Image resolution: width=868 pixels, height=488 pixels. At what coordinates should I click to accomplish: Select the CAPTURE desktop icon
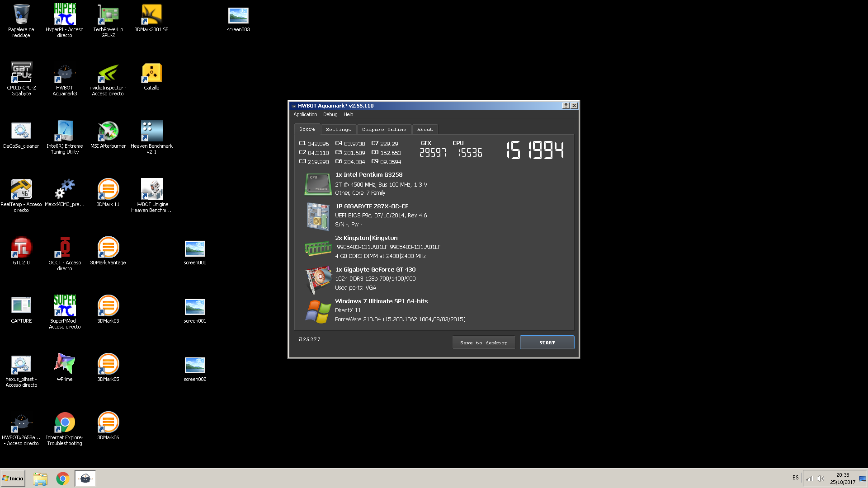[x=21, y=310]
